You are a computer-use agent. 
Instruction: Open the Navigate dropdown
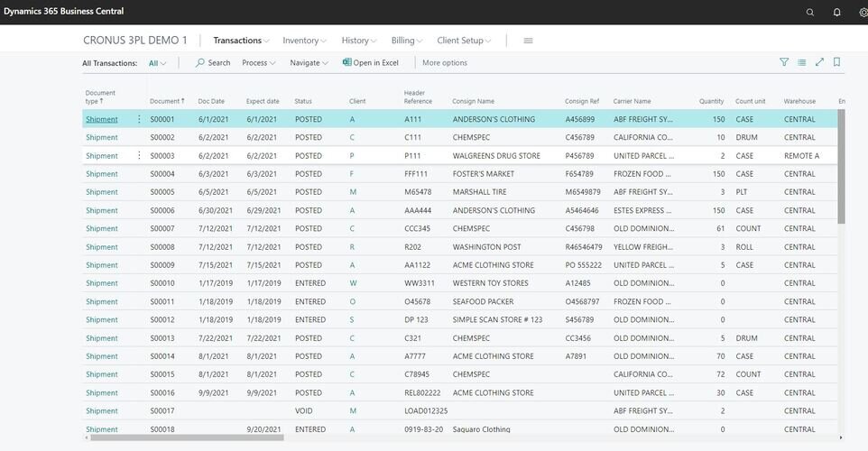tap(309, 63)
